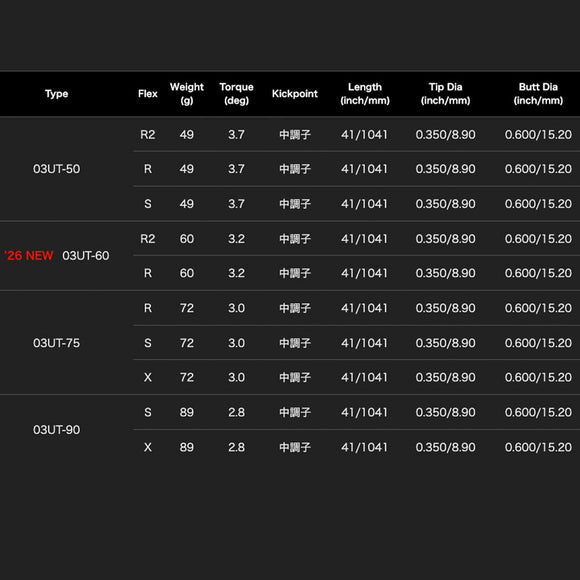The height and width of the screenshot is (580, 580).
Task: Select the Butt Dia header
Action: [x=538, y=94]
